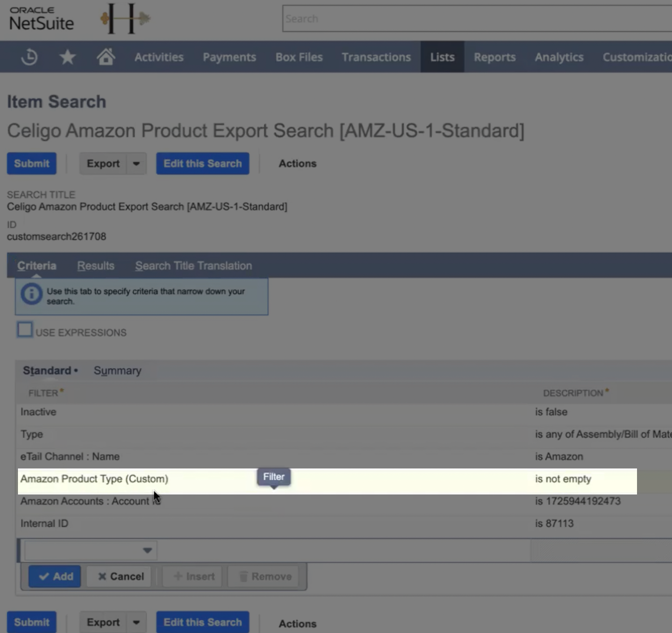Open the Shortcuts star icon
The width and height of the screenshot is (672, 633).
tap(67, 57)
